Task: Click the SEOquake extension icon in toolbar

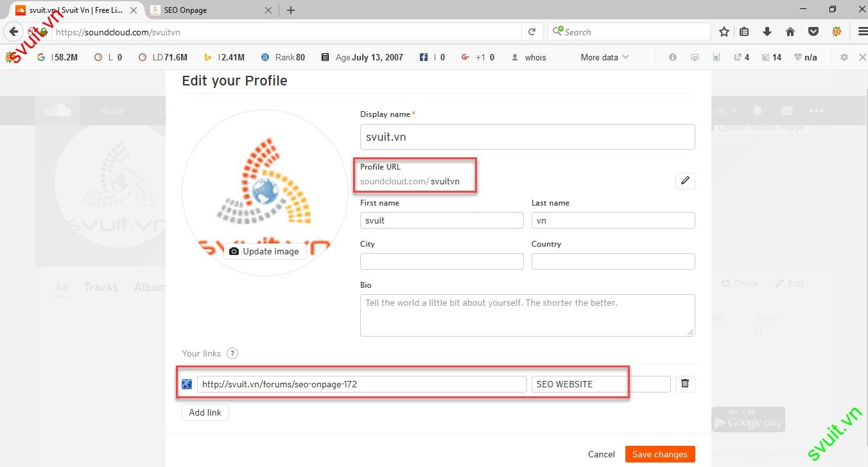Action: [836, 31]
